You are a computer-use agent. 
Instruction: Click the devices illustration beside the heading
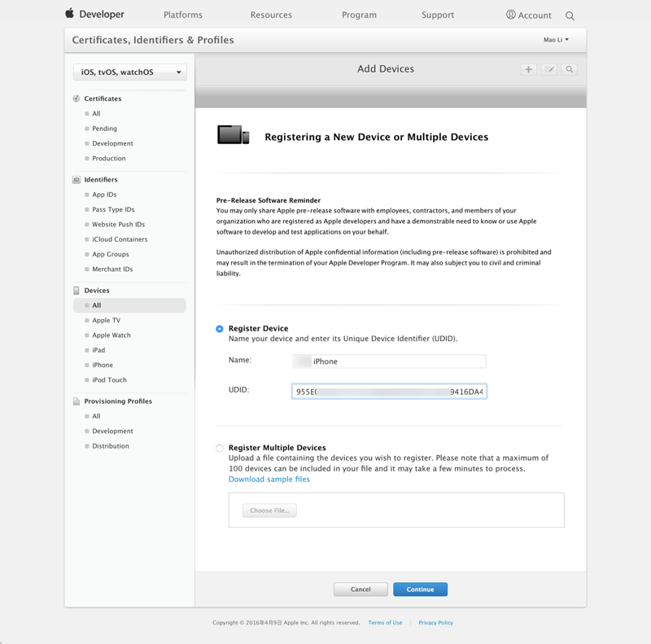click(x=233, y=134)
